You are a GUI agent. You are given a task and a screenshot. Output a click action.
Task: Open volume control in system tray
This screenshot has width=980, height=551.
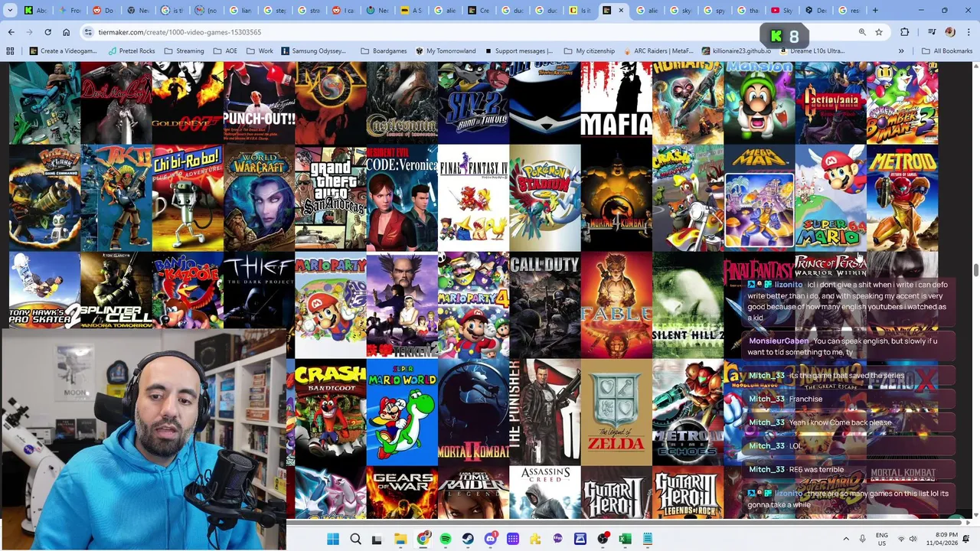(x=913, y=539)
